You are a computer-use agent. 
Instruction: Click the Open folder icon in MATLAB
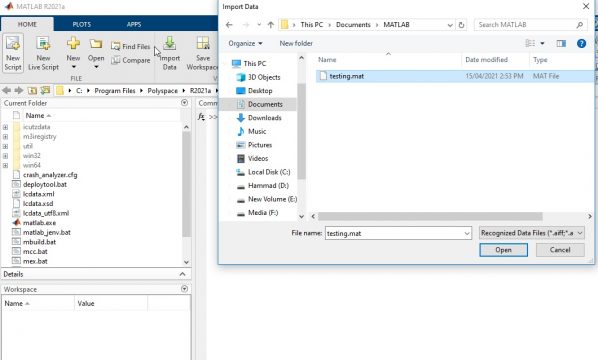tap(96, 44)
